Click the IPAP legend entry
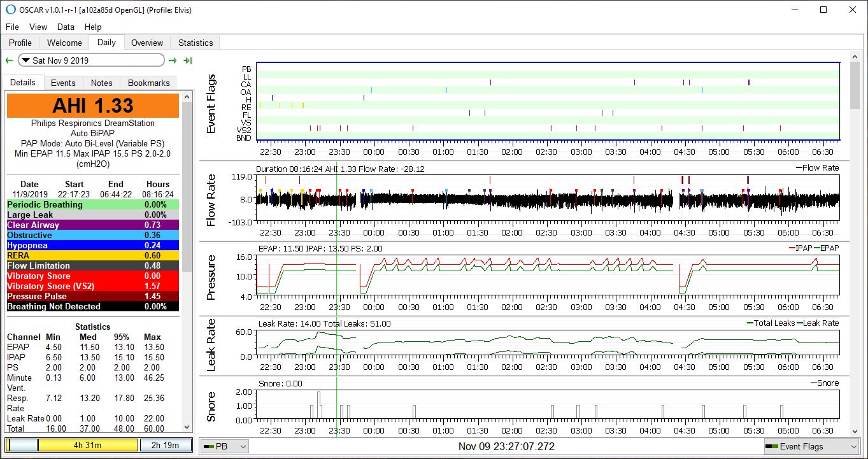 coord(799,248)
